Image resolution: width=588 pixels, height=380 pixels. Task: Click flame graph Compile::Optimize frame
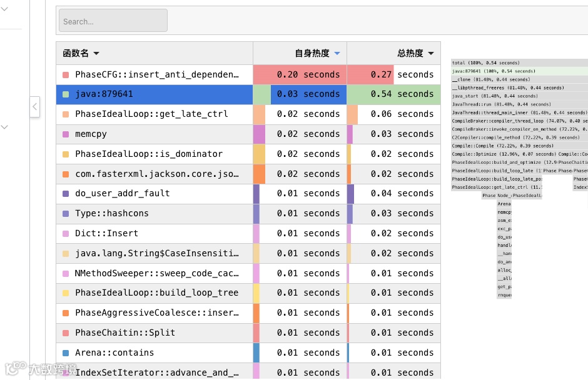click(x=504, y=154)
